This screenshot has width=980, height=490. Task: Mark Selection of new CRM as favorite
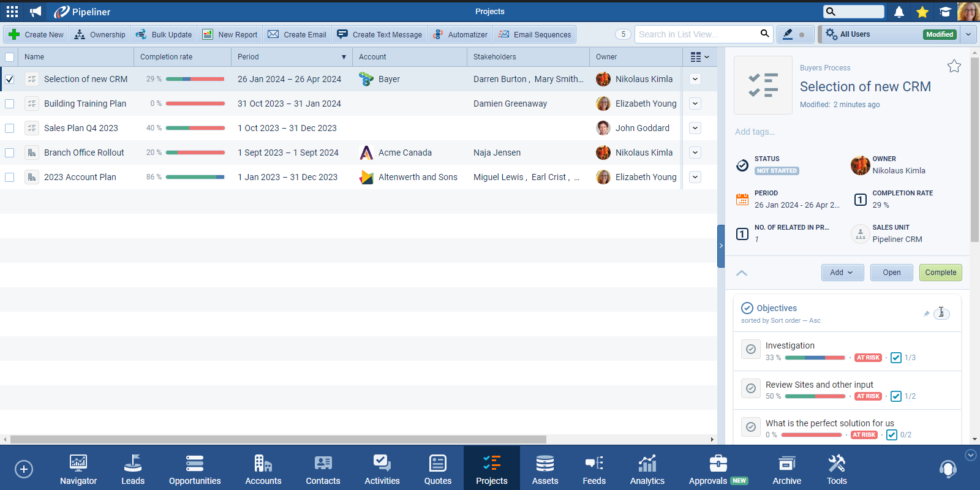coord(954,66)
